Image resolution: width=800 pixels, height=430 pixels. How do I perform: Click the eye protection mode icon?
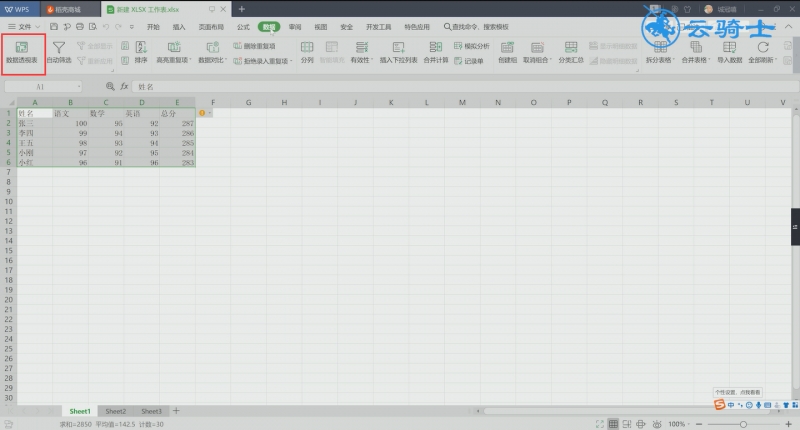[x=657, y=424]
